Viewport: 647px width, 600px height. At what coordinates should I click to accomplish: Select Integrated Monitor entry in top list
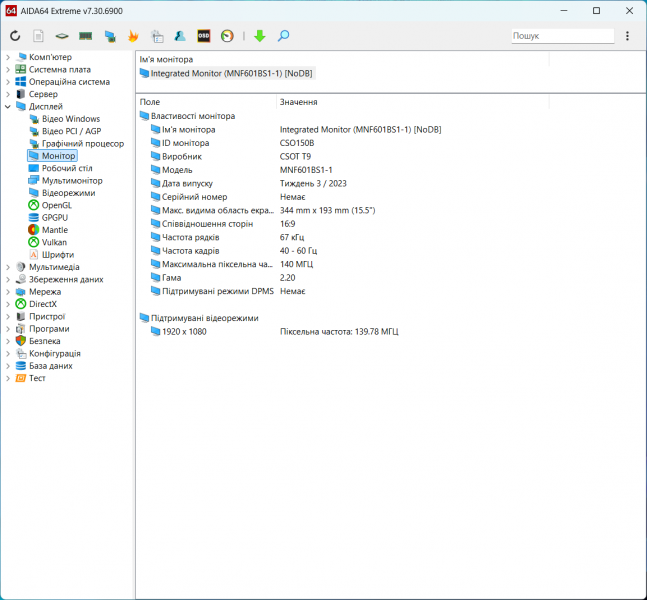227,73
